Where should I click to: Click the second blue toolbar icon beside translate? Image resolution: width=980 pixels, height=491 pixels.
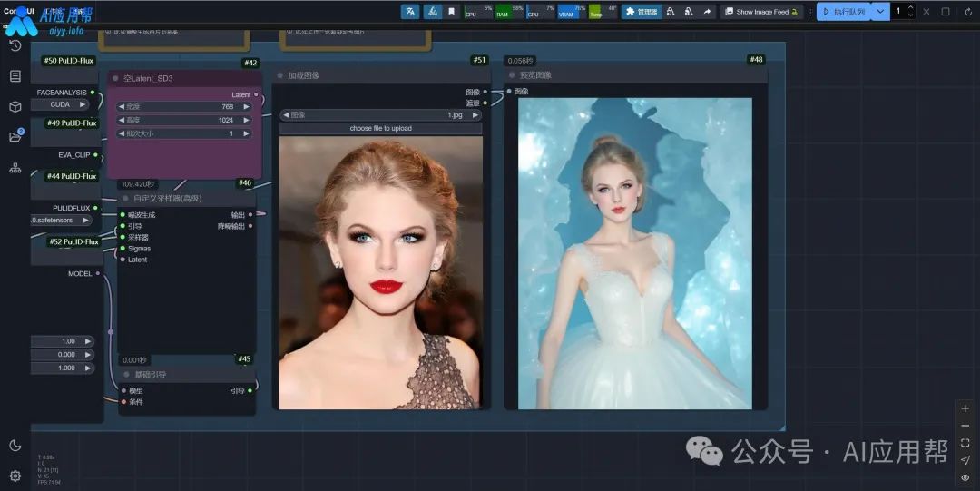tap(433, 11)
